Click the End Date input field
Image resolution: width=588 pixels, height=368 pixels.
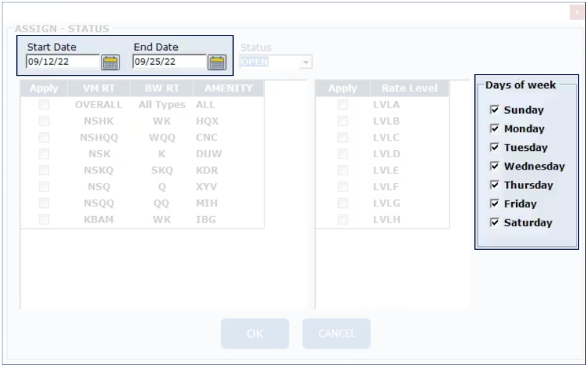pos(169,62)
